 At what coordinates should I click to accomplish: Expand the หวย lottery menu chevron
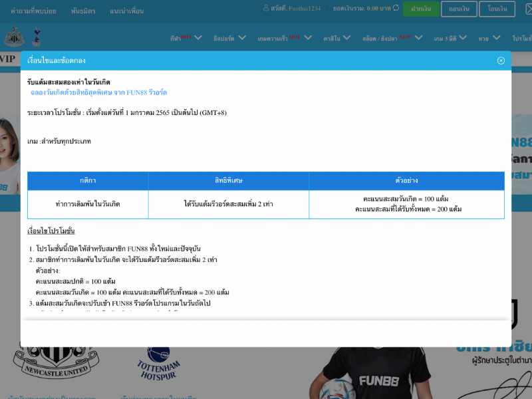click(496, 38)
